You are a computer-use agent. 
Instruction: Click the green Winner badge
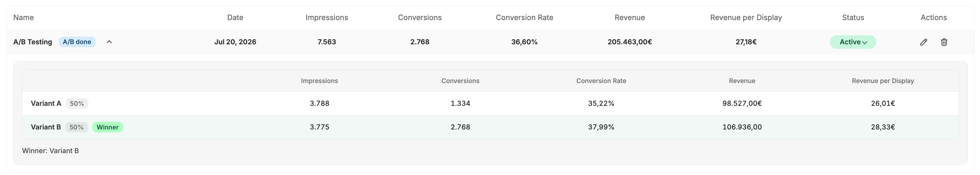[108, 127]
